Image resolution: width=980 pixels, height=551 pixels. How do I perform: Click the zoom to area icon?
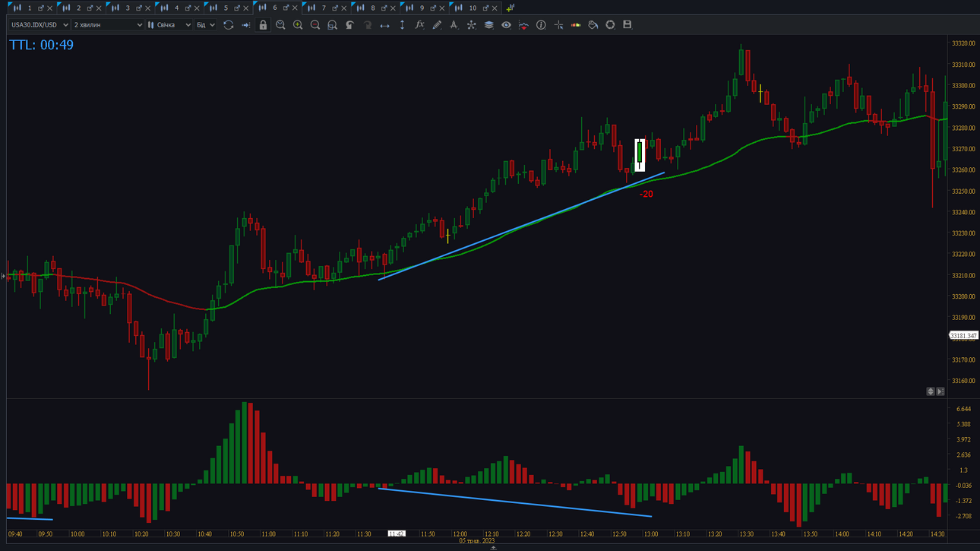[x=332, y=25]
